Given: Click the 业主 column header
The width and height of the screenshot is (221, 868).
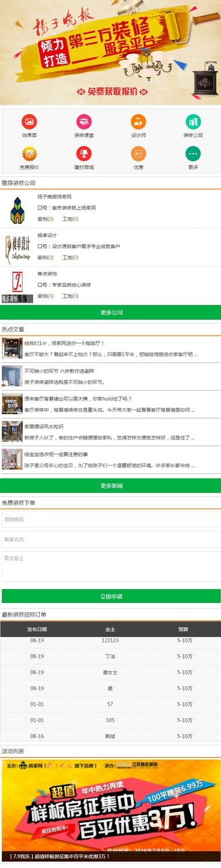Looking at the screenshot, I should click(110, 629).
